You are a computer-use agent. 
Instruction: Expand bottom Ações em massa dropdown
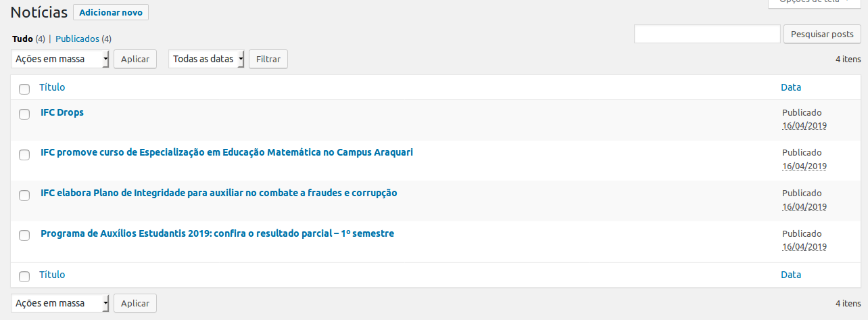[60, 303]
